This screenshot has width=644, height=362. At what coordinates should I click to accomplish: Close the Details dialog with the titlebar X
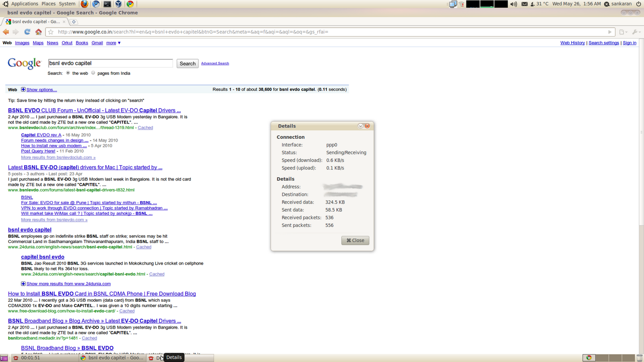[x=367, y=126]
